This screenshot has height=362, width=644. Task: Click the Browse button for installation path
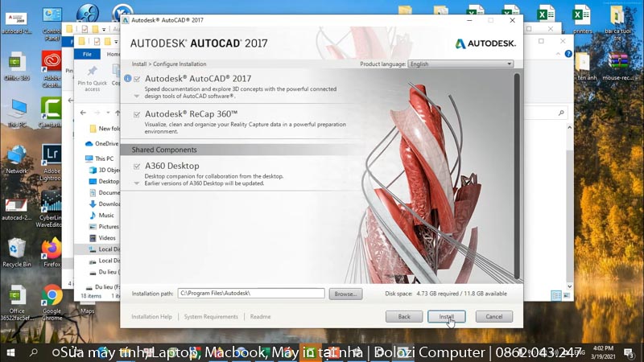point(345,294)
